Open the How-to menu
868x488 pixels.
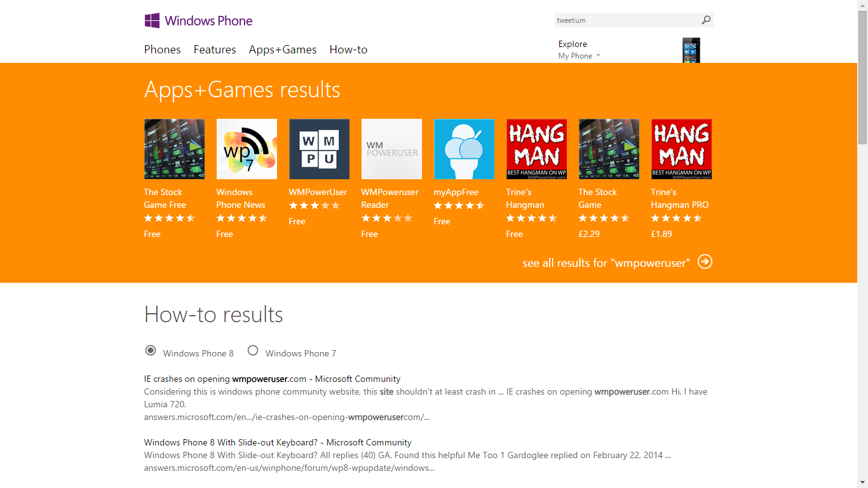tap(348, 50)
